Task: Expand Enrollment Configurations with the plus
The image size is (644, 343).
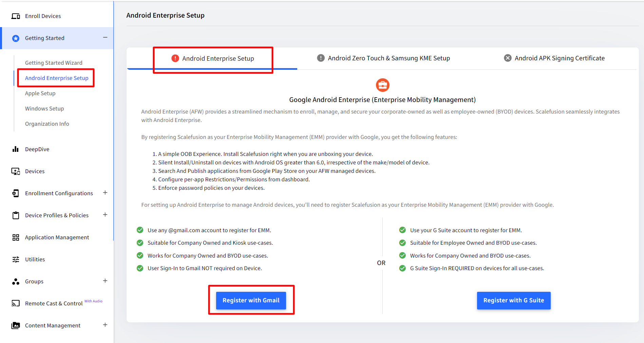Action: [105, 193]
